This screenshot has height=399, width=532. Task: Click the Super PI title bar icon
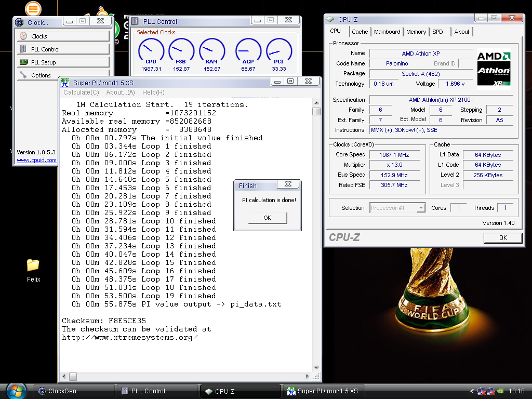pyautogui.click(x=64, y=83)
